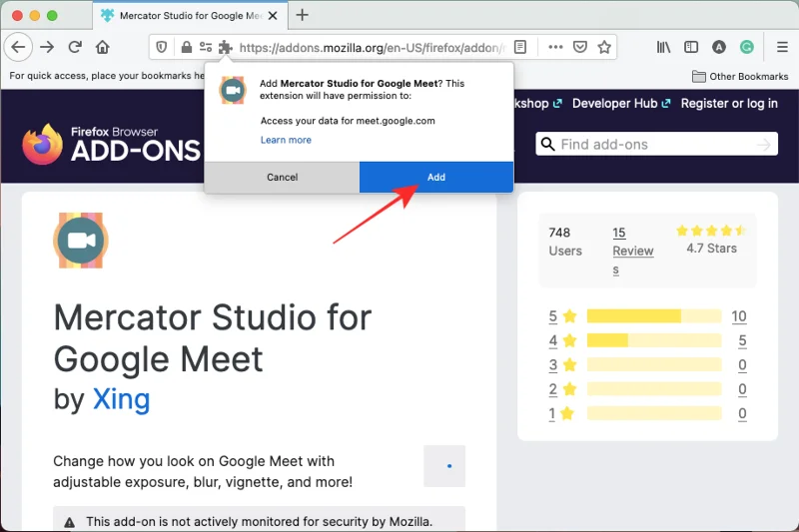Click the Firefox back arrow button

point(18,47)
